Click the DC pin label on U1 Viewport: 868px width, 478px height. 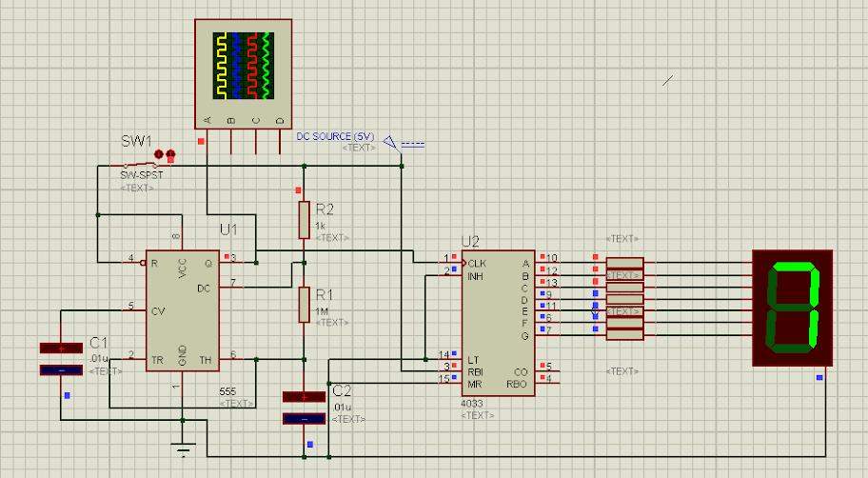(204, 289)
